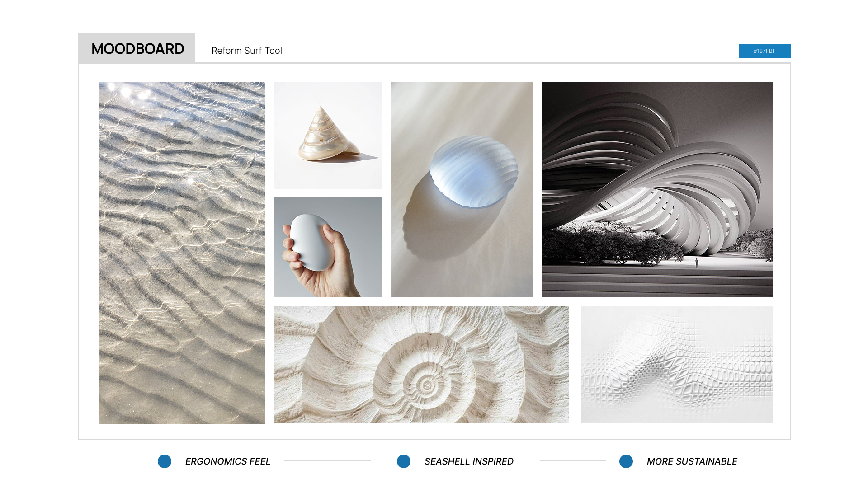Click the cone seashell image
Viewport: 868px width, 488px height.
tap(327, 135)
